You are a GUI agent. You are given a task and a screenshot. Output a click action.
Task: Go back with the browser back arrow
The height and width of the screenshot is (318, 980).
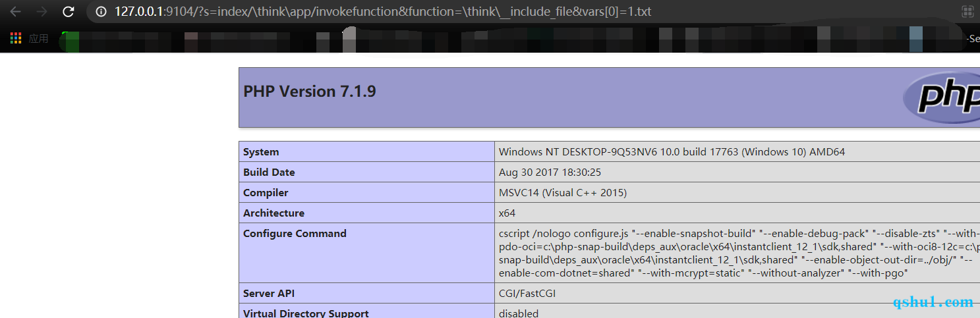[x=15, y=12]
